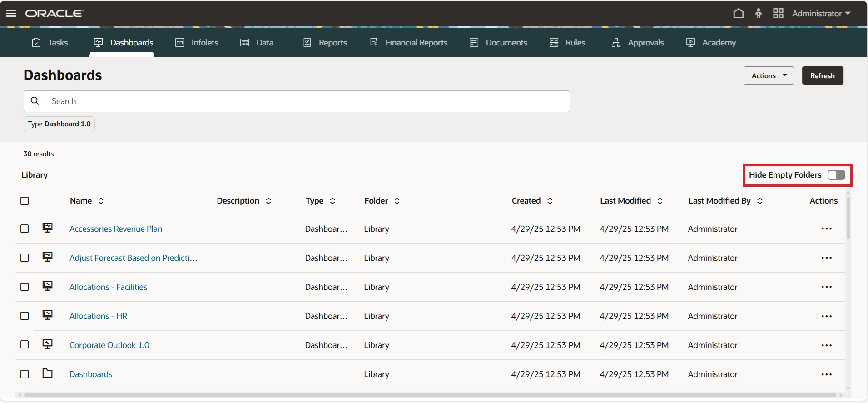Viewport: 868px width, 403px height.
Task: Click into the Search field
Action: click(x=297, y=101)
